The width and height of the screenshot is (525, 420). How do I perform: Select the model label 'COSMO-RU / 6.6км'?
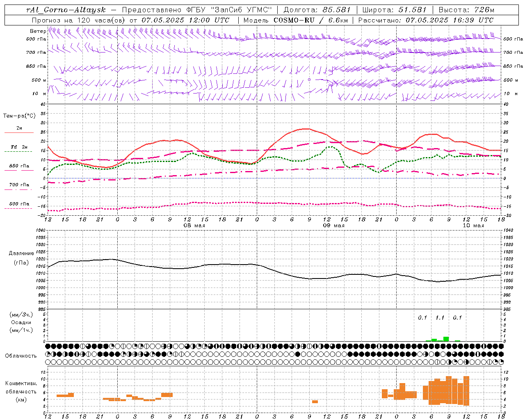[x=310, y=20]
